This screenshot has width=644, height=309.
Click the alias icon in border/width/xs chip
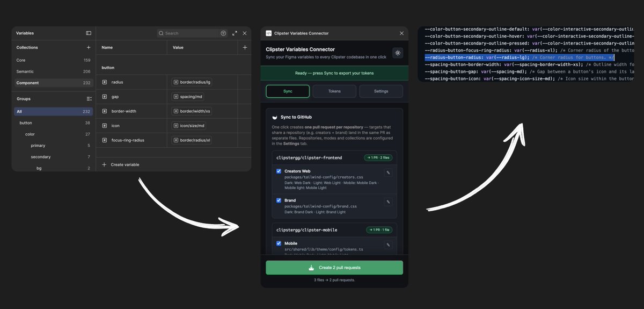click(175, 111)
